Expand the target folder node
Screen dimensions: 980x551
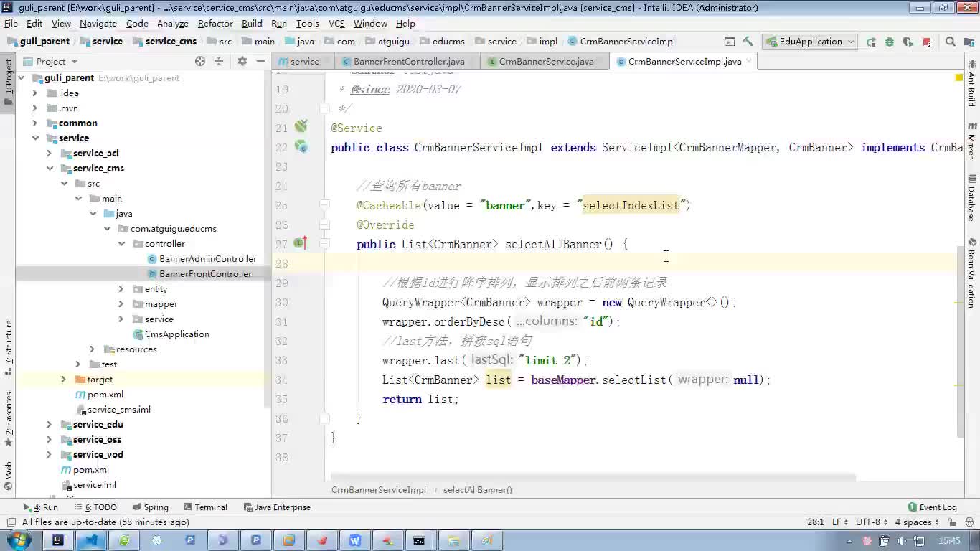64,380
